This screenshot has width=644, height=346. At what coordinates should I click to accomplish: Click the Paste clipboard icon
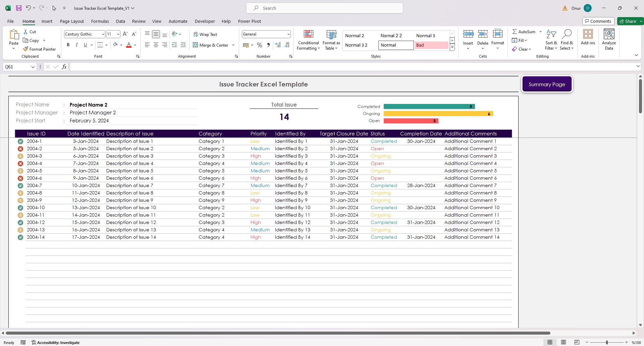[14, 35]
